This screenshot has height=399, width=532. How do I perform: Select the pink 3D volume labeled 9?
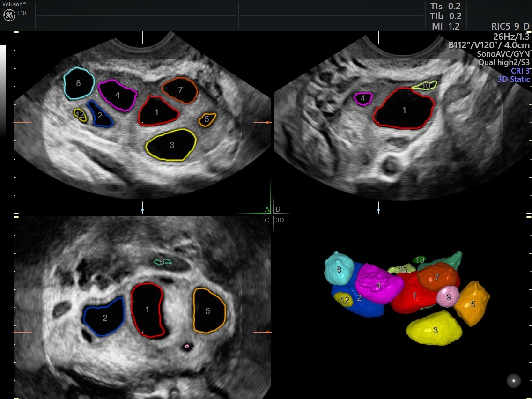click(448, 297)
